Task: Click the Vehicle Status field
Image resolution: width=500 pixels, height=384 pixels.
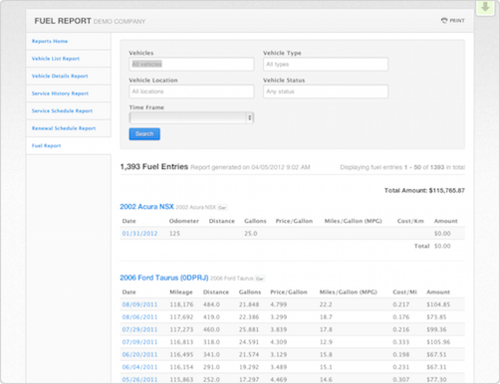Action: [326, 91]
